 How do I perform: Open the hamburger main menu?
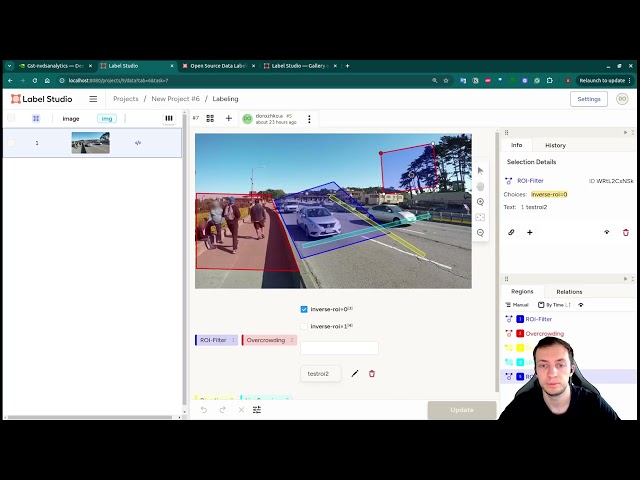tap(93, 99)
